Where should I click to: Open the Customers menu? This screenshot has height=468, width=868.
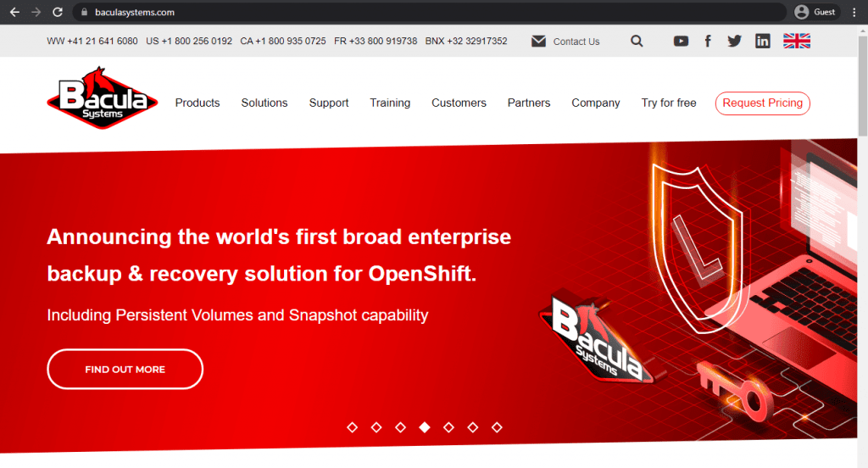click(459, 103)
